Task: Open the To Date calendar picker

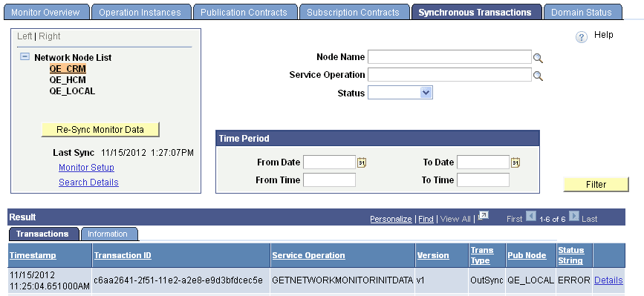Action: tap(515, 162)
